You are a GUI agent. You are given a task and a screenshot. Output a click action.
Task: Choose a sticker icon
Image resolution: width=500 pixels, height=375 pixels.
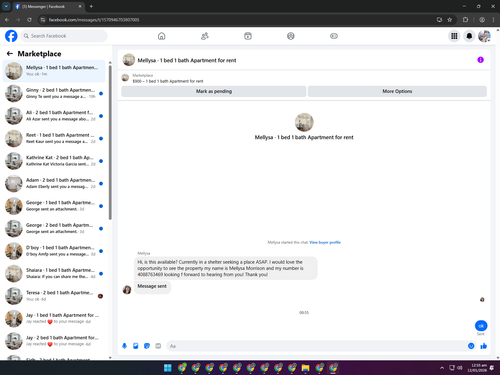(147, 346)
